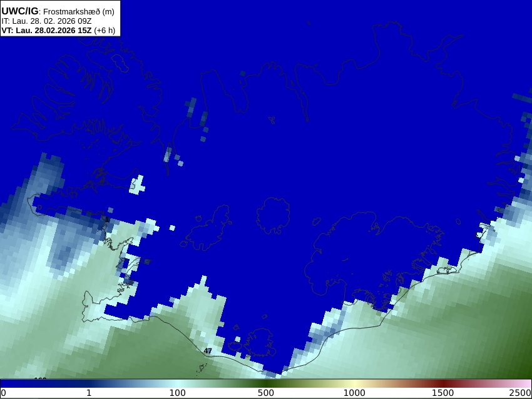Click the colorbar label "2500"

tap(521, 393)
